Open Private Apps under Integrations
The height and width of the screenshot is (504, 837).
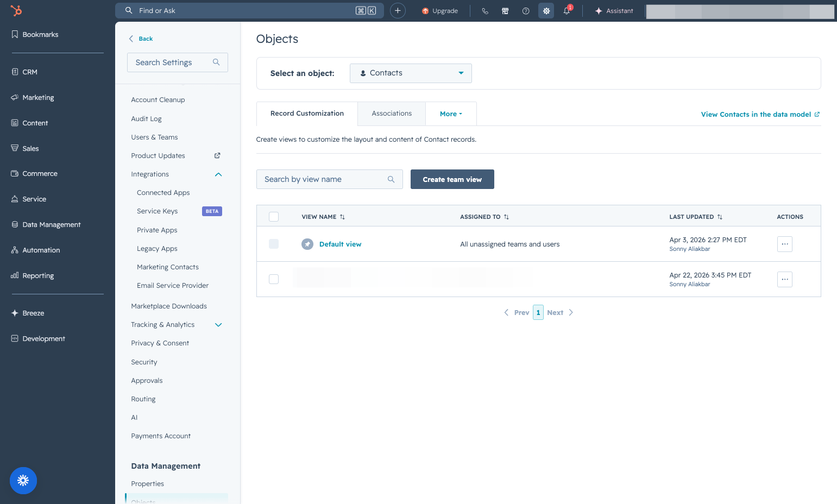pyautogui.click(x=157, y=230)
